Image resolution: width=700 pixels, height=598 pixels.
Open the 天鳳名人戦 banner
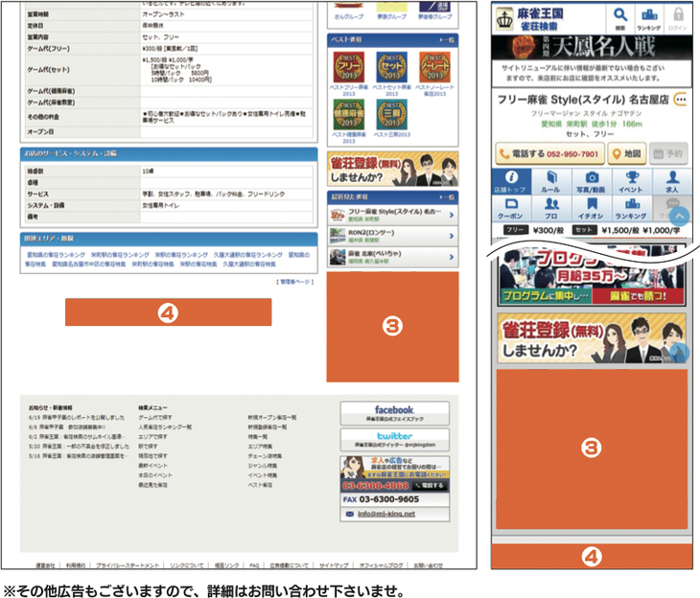pos(592,48)
